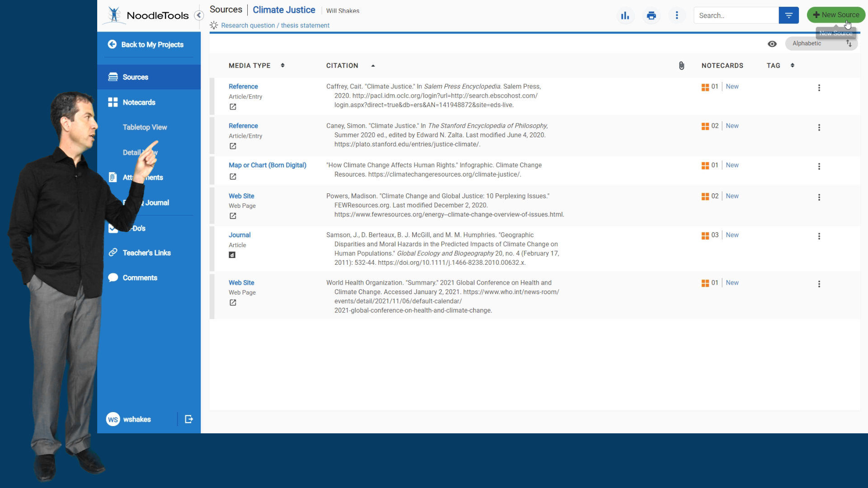This screenshot has width=868, height=488.
Task: Click the sign-out icon next to wshakes
Action: 189,419
